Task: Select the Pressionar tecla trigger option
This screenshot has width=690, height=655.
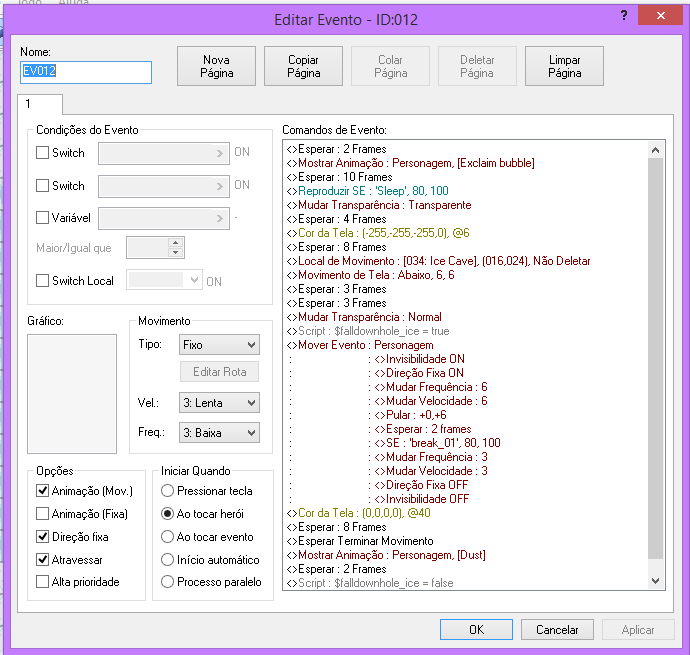Action: pos(167,491)
